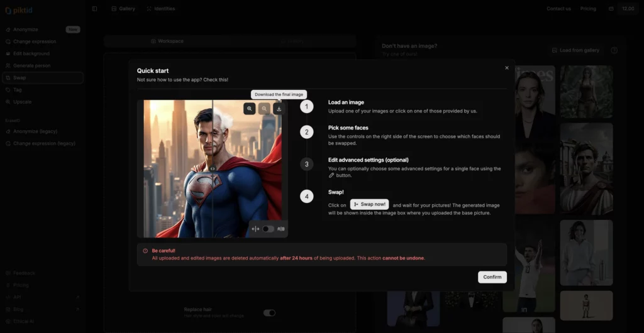The height and width of the screenshot is (333, 644).
Task: Click the Be careful! warning icon
Action: 145,251
